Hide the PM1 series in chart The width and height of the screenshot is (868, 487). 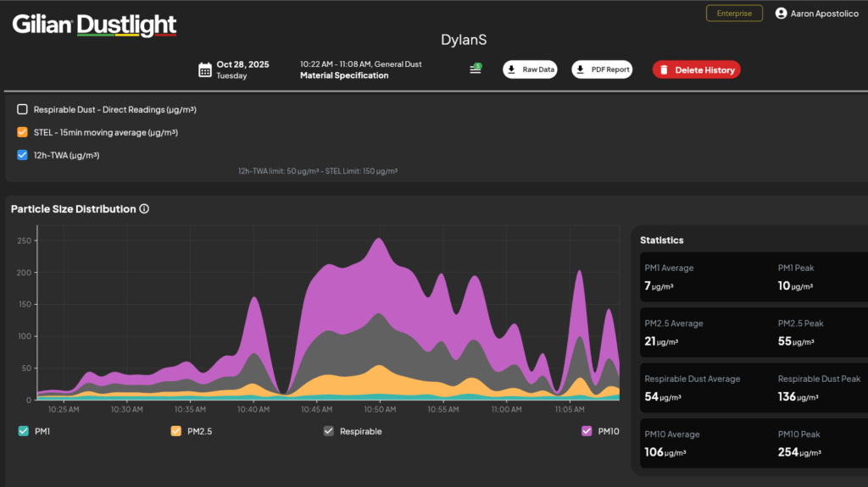(x=23, y=431)
